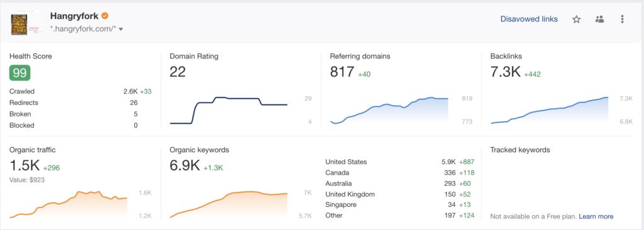Open the three-dot more options menu
Viewport: 644px width, 230px height.
[x=622, y=19]
